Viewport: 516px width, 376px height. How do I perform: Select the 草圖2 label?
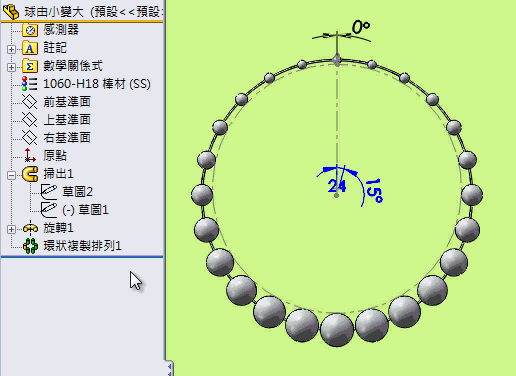pos(77,192)
